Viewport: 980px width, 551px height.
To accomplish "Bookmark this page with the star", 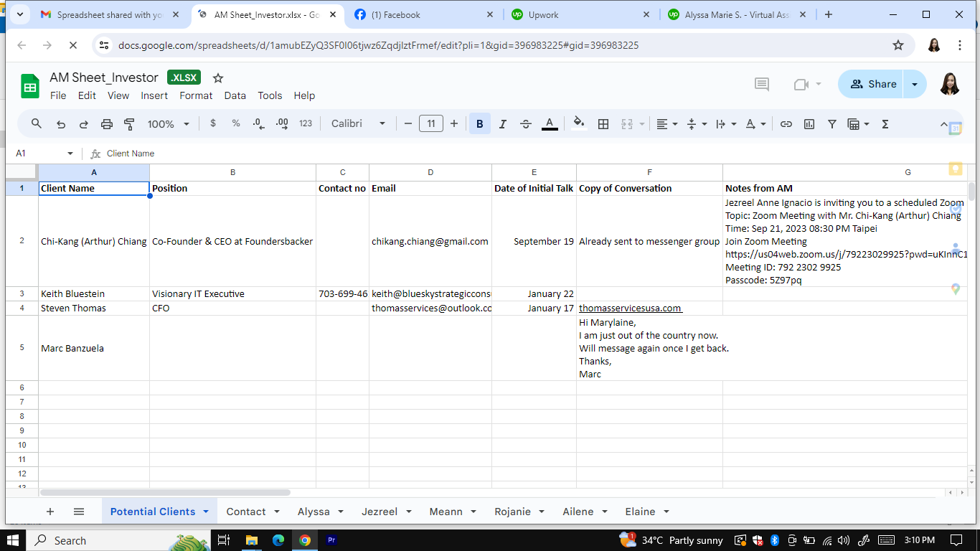I will (898, 45).
